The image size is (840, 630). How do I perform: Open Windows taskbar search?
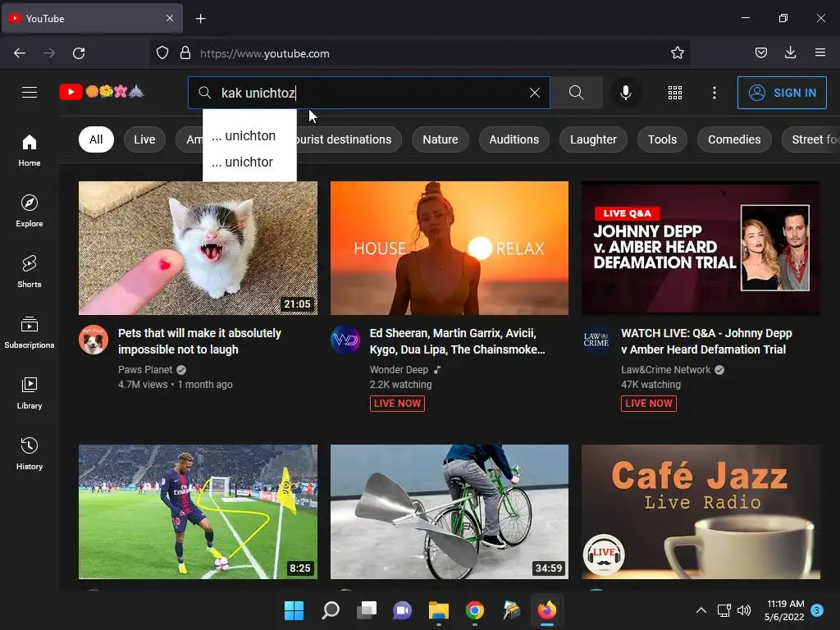pos(330,610)
